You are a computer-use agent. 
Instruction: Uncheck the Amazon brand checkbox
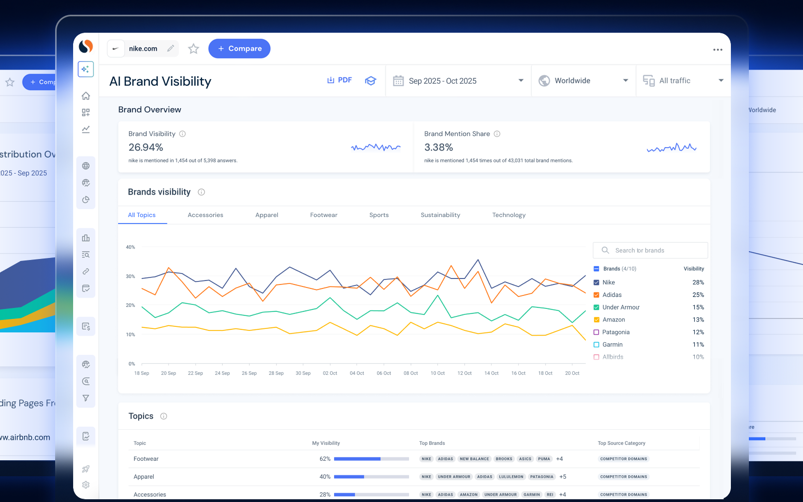pos(596,320)
